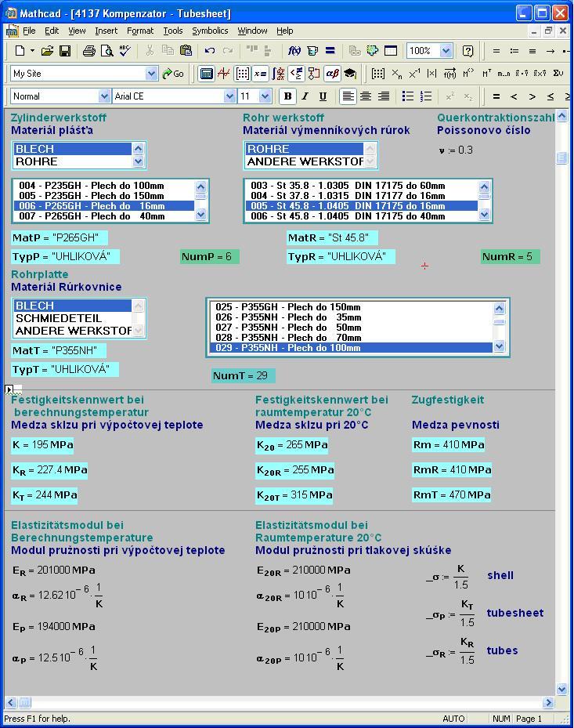Toggle numbered list formatting

(x=425, y=96)
